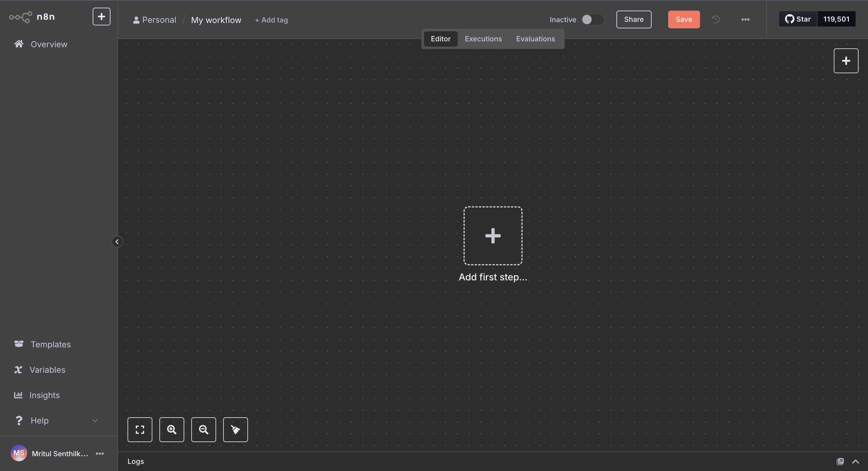The width and height of the screenshot is (868, 471).
Task: Click the Share button
Action: [x=634, y=19]
